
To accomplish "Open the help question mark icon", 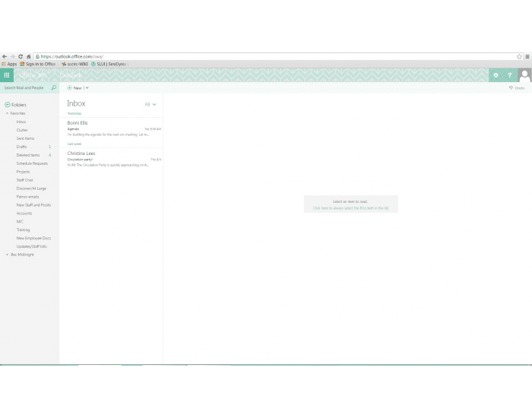I will click(510, 75).
